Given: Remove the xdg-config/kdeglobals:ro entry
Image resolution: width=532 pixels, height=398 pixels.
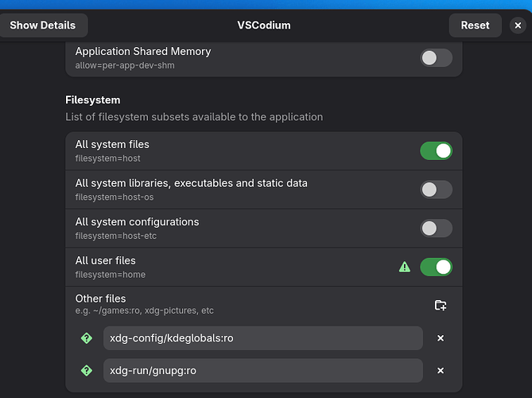Looking at the screenshot, I should (441, 338).
